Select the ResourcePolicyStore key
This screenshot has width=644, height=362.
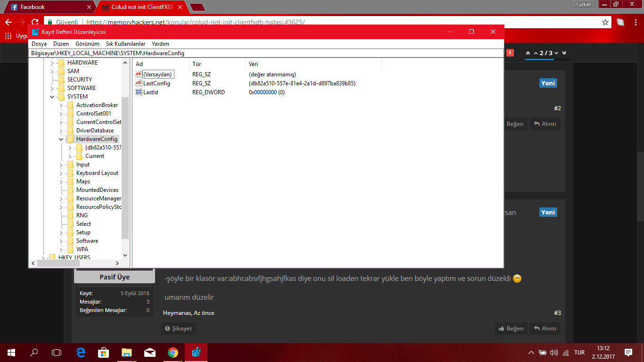(99, 207)
